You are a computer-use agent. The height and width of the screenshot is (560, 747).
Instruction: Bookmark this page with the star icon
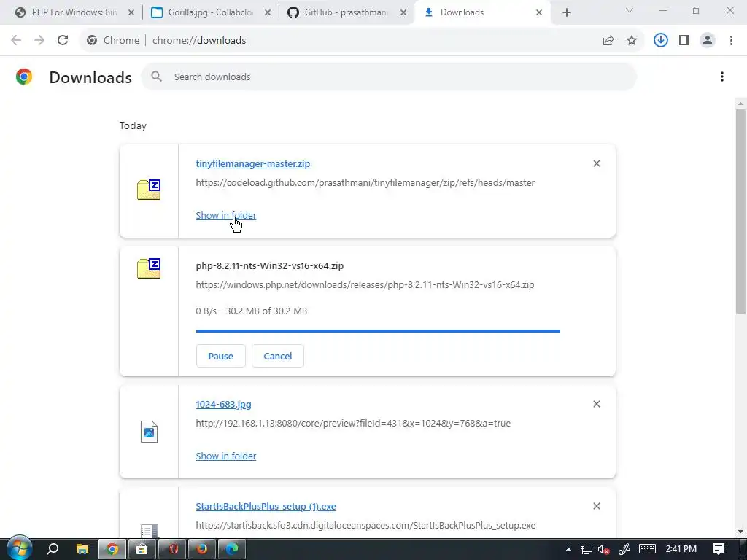coord(632,41)
